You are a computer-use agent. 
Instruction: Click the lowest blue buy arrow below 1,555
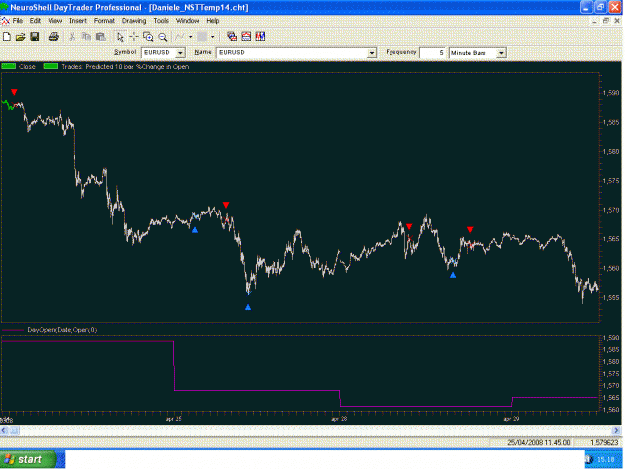pyautogui.click(x=248, y=307)
